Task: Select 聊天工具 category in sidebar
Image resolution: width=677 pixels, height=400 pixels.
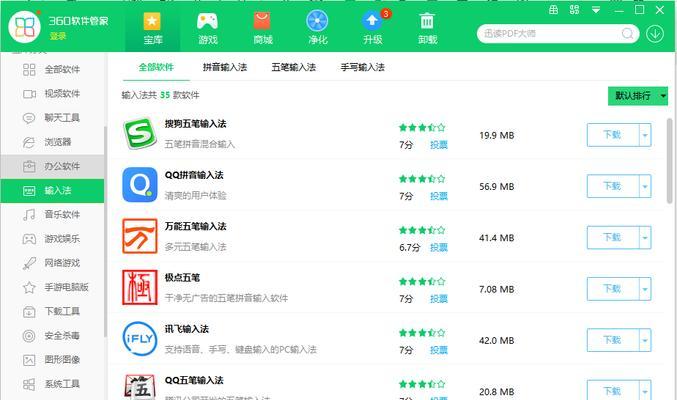Action: point(52,118)
